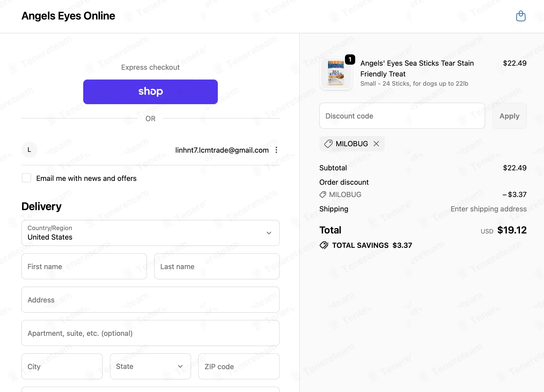Pay with the Shop express checkout button
The height and width of the screenshot is (392, 544).
click(151, 92)
